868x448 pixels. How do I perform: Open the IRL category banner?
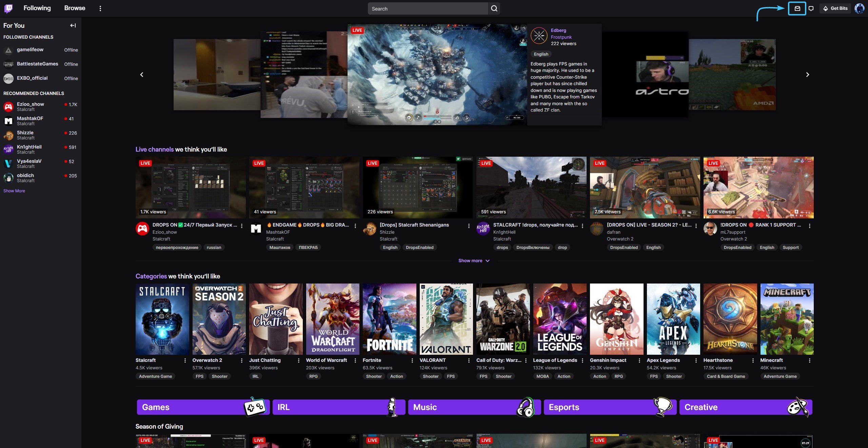[338, 407]
